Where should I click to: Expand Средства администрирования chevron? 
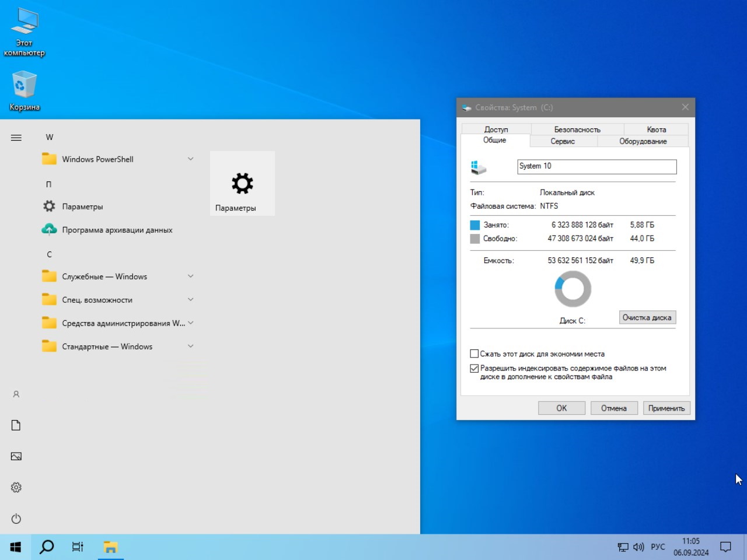coord(190,323)
